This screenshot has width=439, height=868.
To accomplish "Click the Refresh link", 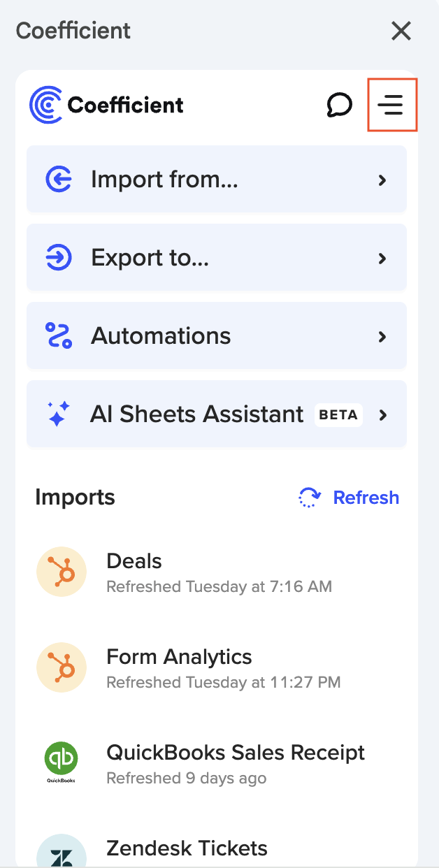I will [x=366, y=497].
